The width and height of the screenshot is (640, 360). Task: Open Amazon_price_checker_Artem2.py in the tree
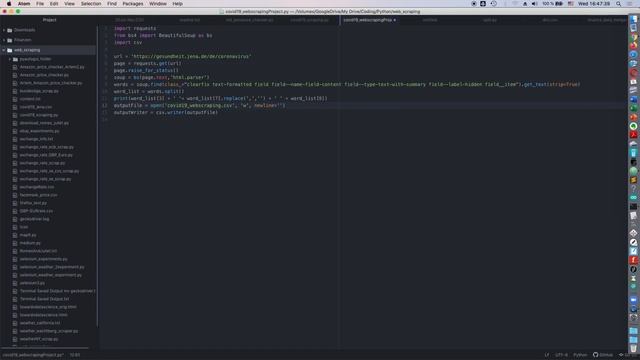(52, 67)
